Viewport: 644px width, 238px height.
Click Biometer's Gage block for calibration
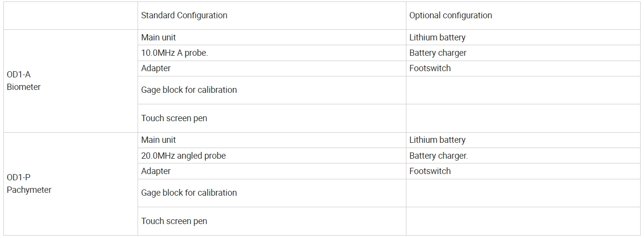pos(189,90)
